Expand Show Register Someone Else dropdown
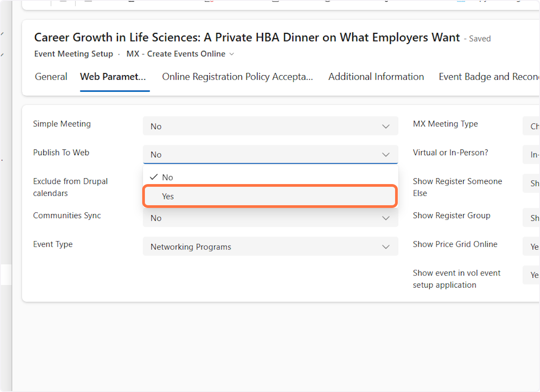 coord(531,183)
